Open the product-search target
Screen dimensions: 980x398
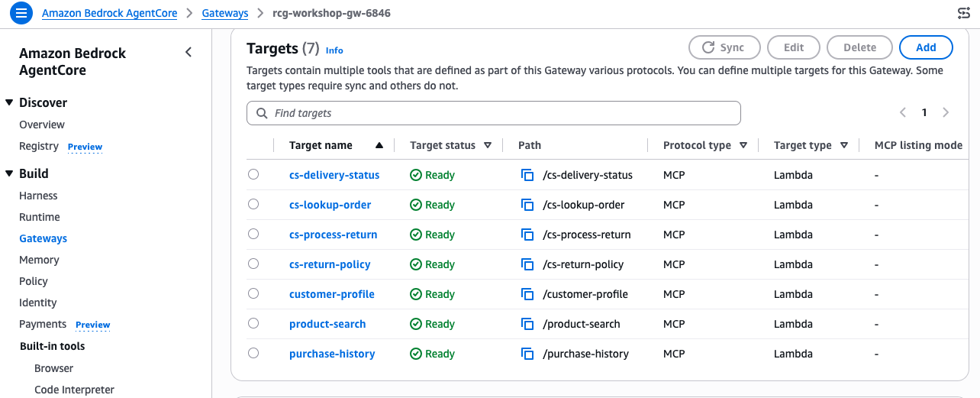(327, 324)
